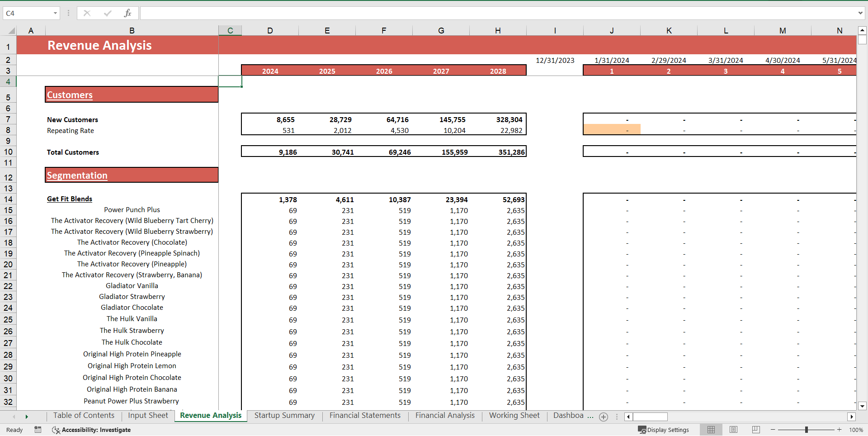Open the Financial Statements sheet tab
The width and height of the screenshot is (868, 436).
pyautogui.click(x=365, y=416)
